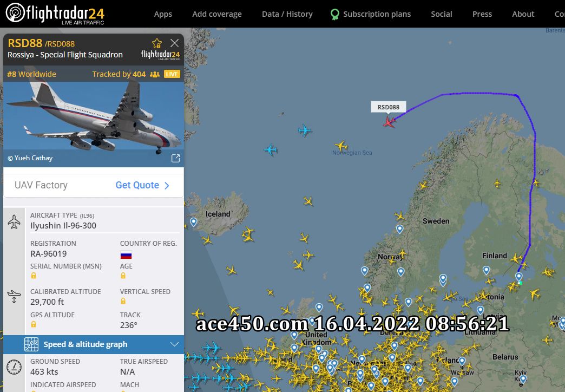Image resolution: width=565 pixels, height=392 pixels.
Task: Click the Get Quote link
Action: coord(137,185)
